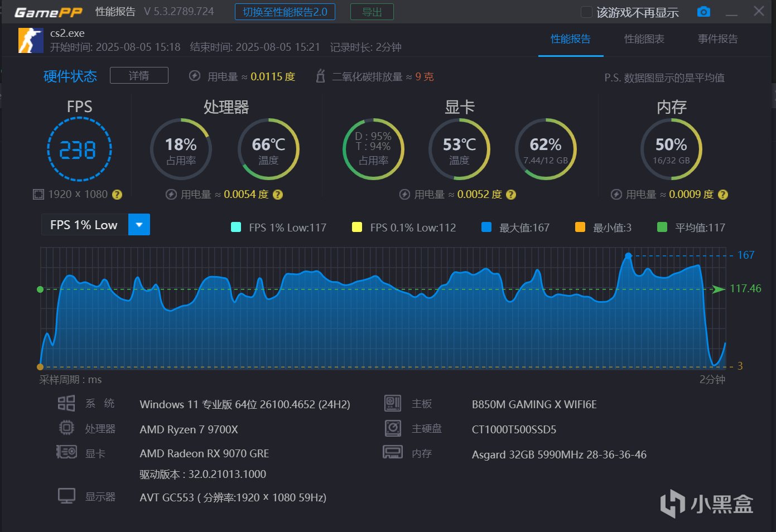Click the graphics card icon beside 显卡
This screenshot has width=776, height=532.
tap(66, 452)
